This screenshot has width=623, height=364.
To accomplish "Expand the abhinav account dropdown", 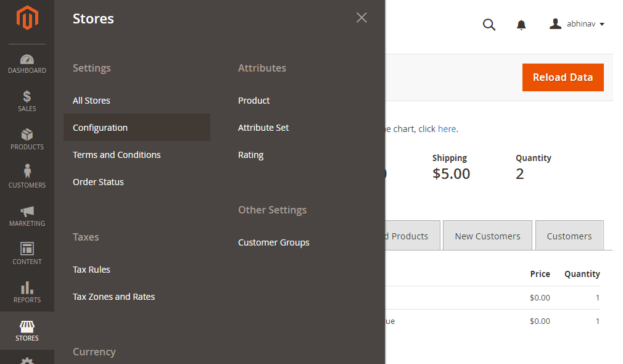I will [x=577, y=24].
